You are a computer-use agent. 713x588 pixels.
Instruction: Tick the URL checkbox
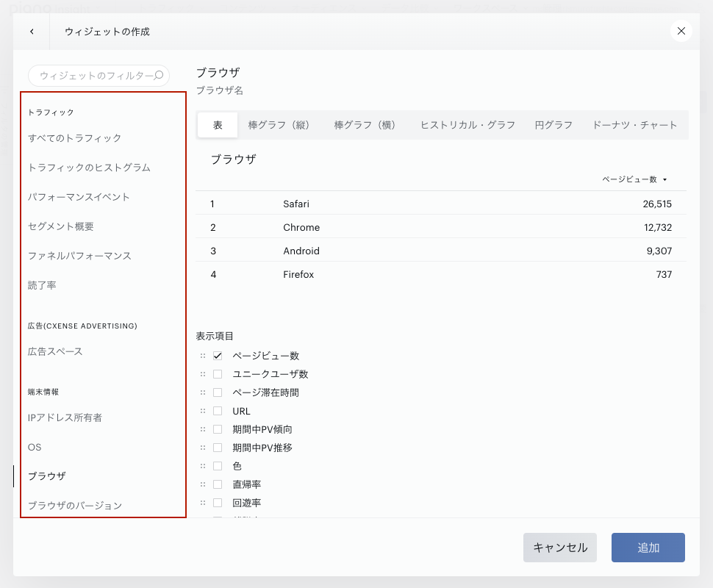click(218, 411)
